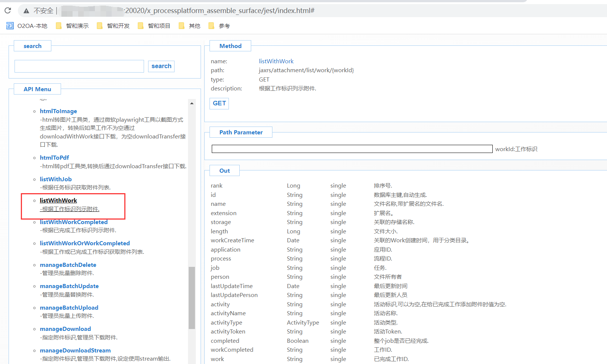Screen dimensions: 607x364
Task: Open the htmlToImage API documentation
Action: tap(58, 111)
